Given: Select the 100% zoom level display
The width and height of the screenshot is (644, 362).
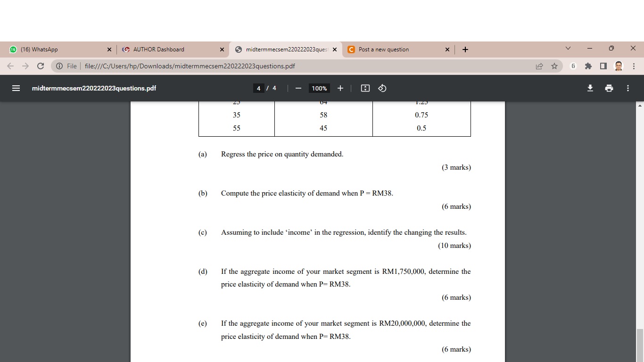Looking at the screenshot, I should pos(319,88).
